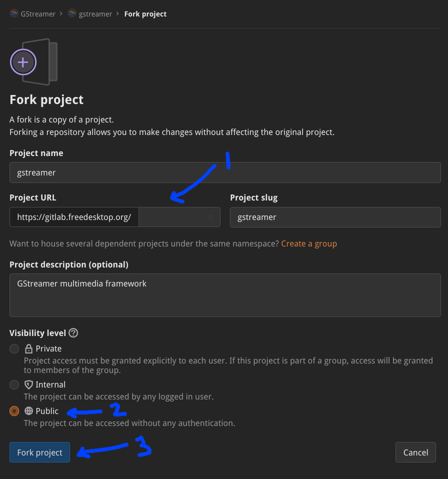This screenshot has height=479, width=448.
Task: Click the Internal shield icon
Action: point(28,385)
